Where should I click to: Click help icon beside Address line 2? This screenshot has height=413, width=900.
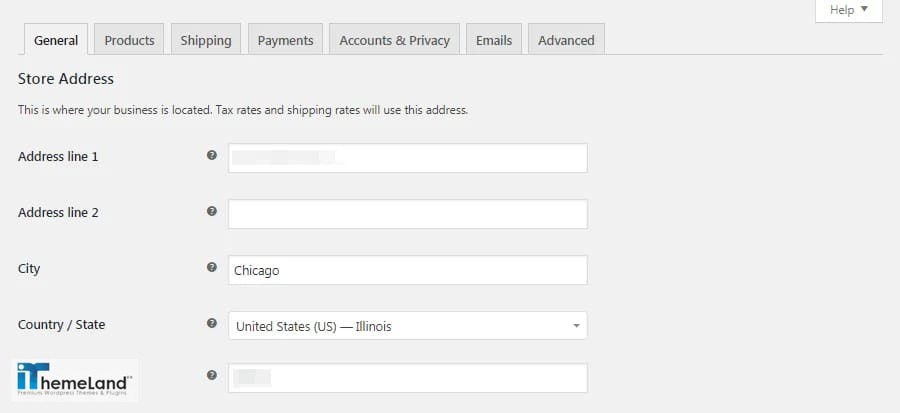click(212, 211)
